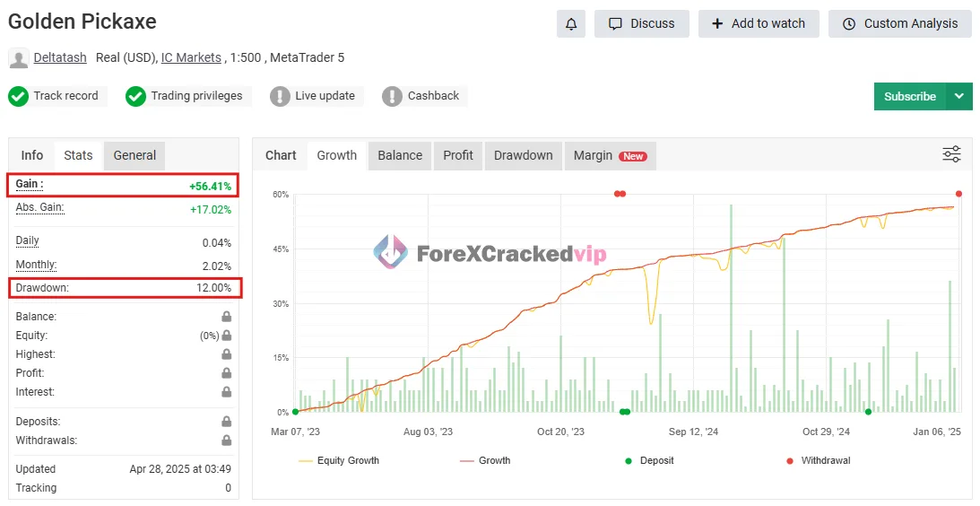The image size is (980, 506).
Task: Click the lock icon beside Balance
Action: (227, 317)
